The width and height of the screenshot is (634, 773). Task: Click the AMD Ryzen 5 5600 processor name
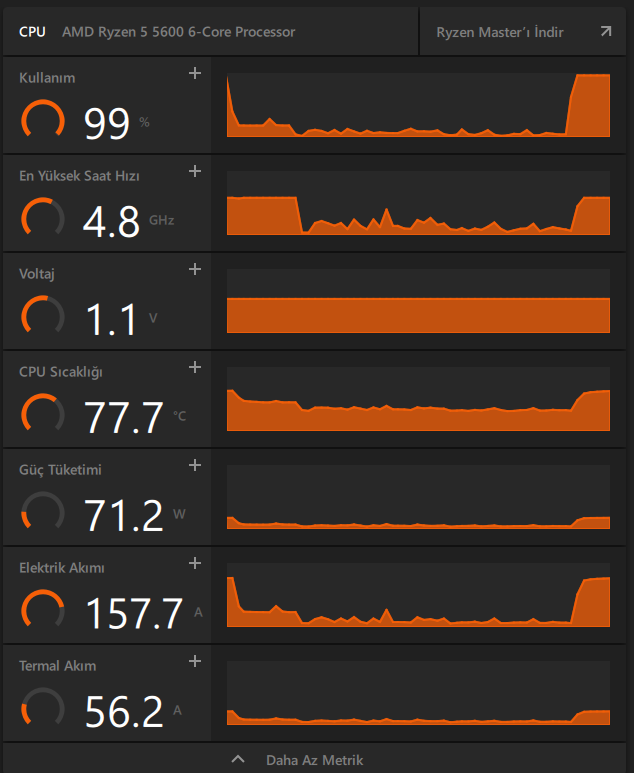[x=178, y=32]
